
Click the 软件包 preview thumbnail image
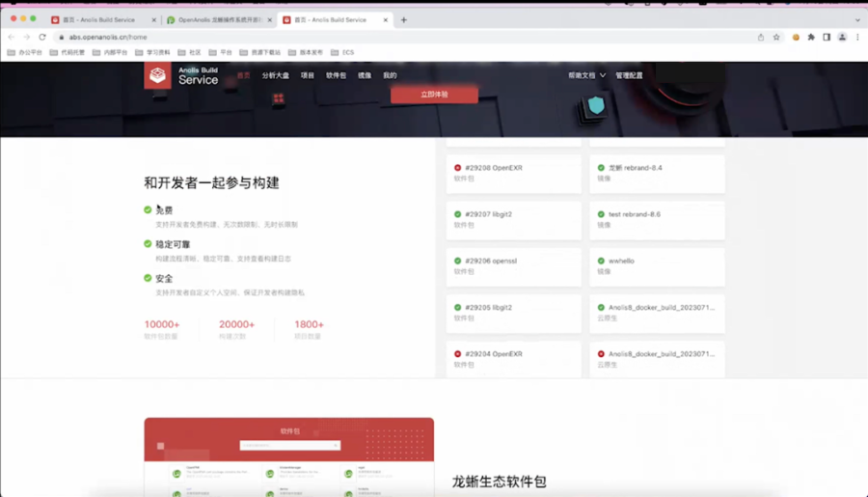289,457
